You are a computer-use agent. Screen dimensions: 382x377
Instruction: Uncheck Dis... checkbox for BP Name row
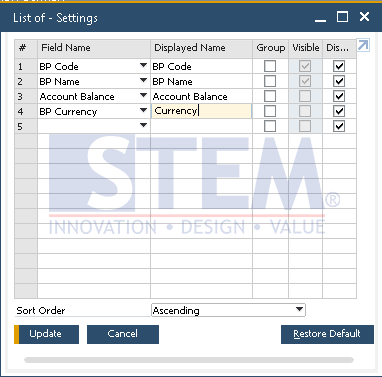tap(339, 81)
